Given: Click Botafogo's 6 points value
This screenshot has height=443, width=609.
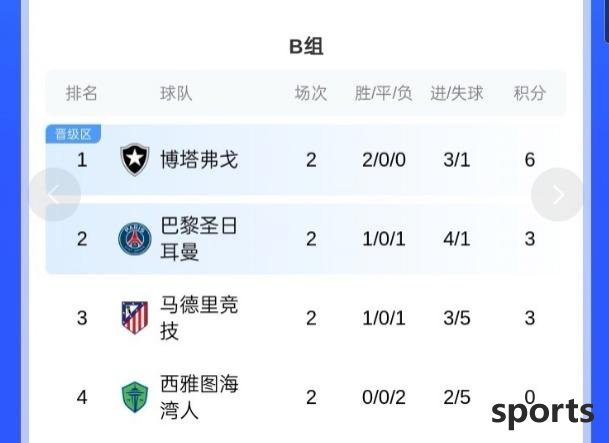Looking at the screenshot, I should (530, 160).
